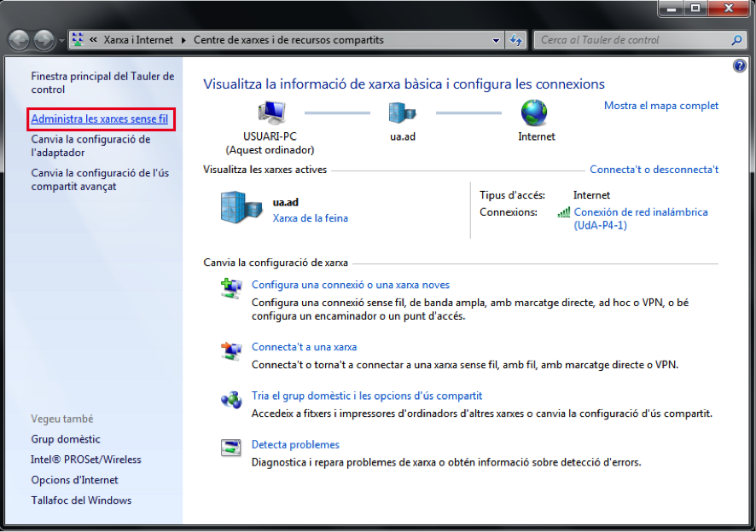Open 'Configura una connexió o una xarxa noves'
The image size is (756, 532).
351,285
